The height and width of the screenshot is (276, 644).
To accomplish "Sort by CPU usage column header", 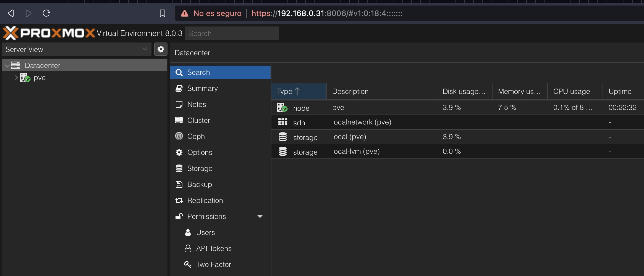I will tap(575, 91).
